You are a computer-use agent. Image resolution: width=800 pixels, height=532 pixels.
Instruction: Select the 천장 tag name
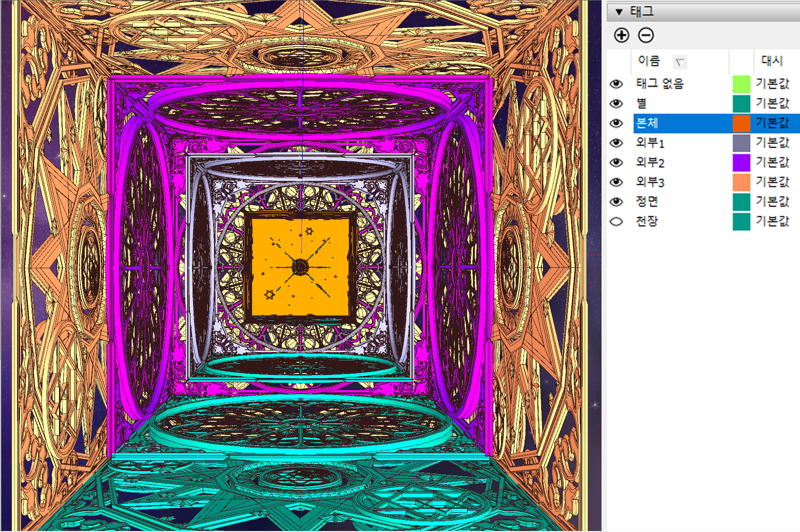pos(647,221)
